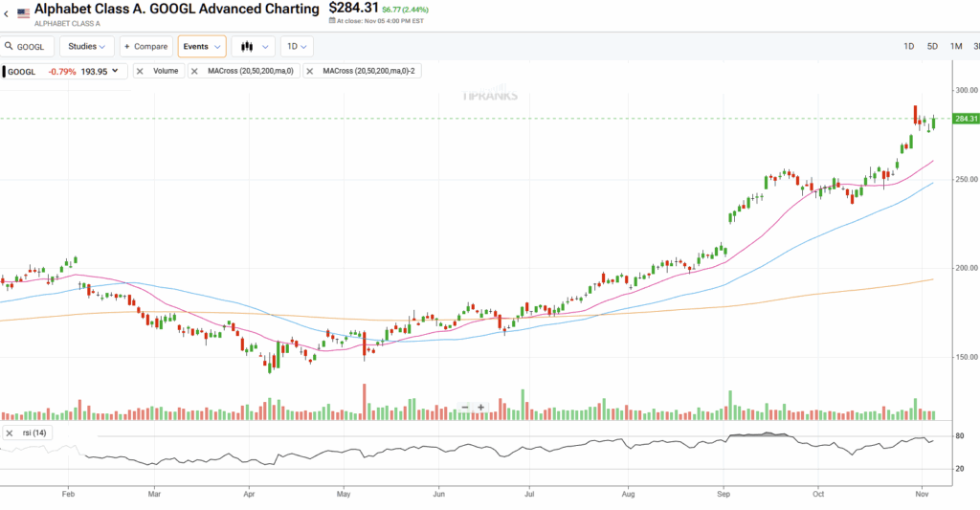
Task: Click the black GOOGL series color swatch
Action: 3,71
